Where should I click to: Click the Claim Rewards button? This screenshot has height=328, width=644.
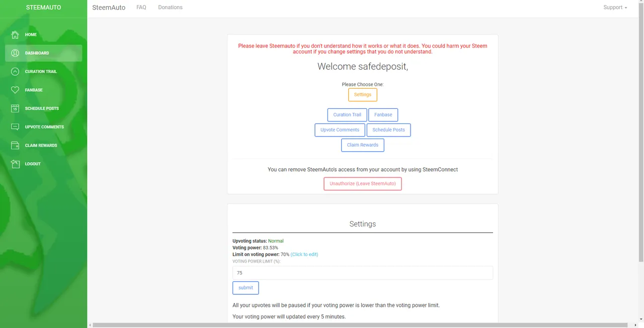363,145
